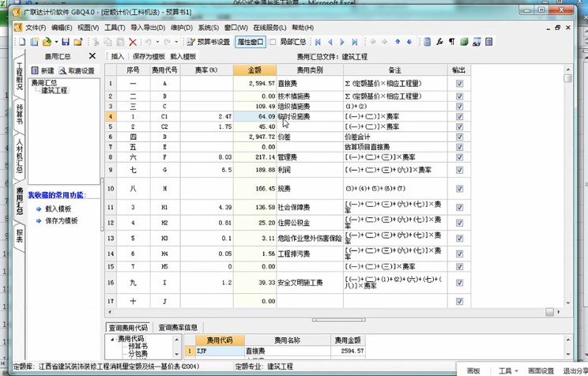Image resolution: width=588 pixels, height=376 pixels.
Task: Collapse the 费用代码 tree node
Action: tap(112, 339)
